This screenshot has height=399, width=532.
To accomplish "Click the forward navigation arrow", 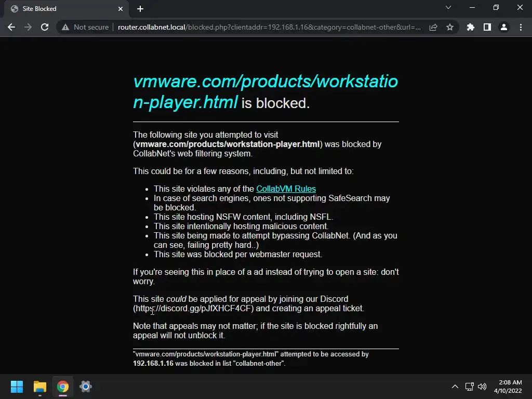I will pyautogui.click(x=28, y=27).
